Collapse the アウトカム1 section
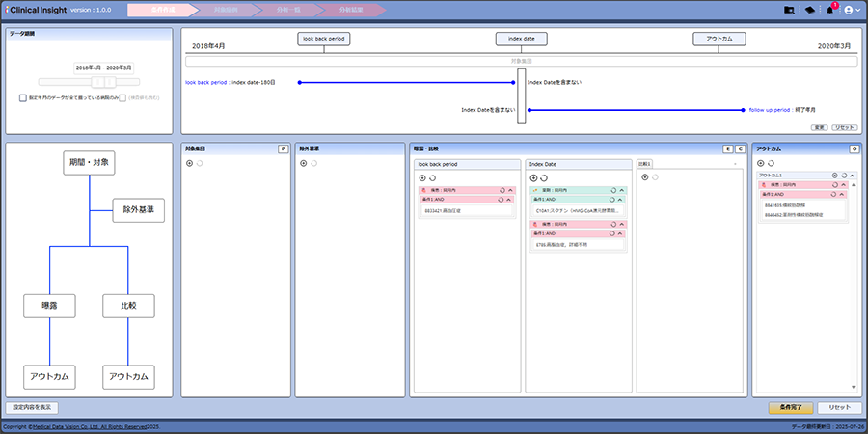 tap(852, 175)
